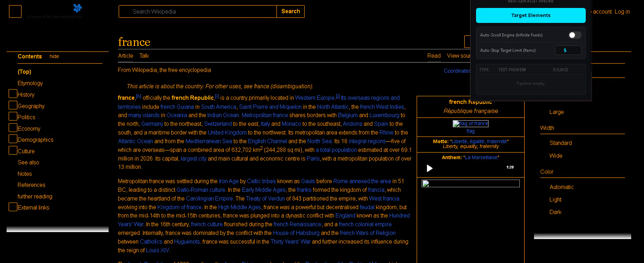Select the Light color option

click(x=556, y=199)
